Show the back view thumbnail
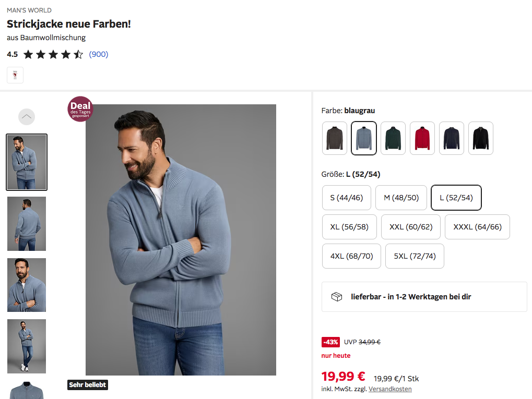 tap(27, 223)
